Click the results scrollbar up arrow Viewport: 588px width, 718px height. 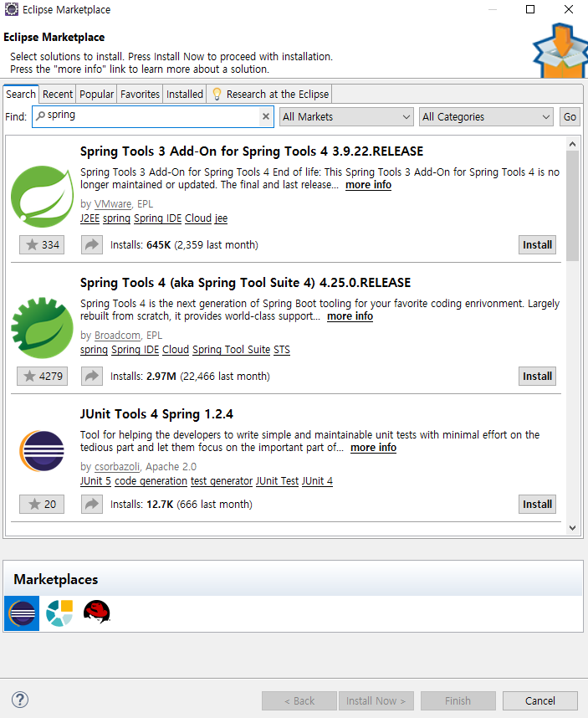click(x=572, y=144)
